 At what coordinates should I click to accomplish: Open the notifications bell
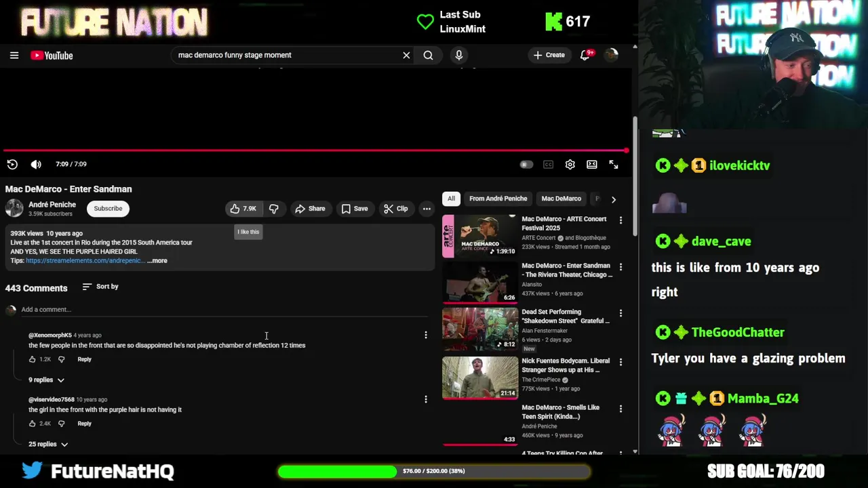pyautogui.click(x=585, y=56)
